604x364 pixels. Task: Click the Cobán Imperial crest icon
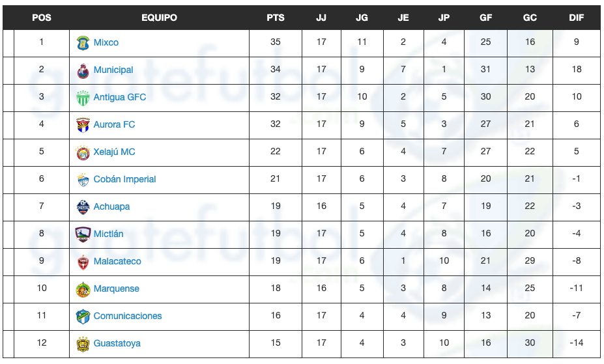pos(83,180)
